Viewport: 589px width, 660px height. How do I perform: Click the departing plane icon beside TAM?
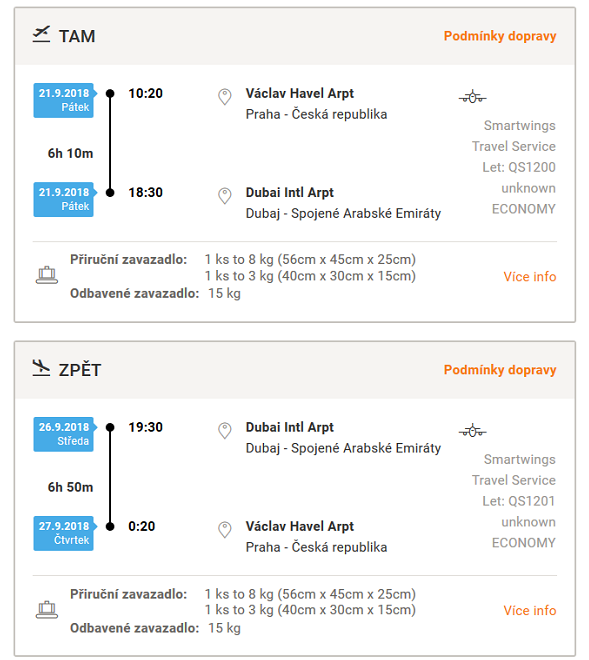point(41,35)
